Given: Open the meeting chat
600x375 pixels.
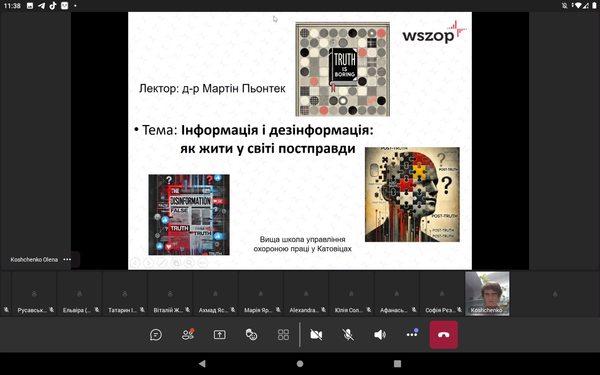Looking at the screenshot, I should pos(156,335).
